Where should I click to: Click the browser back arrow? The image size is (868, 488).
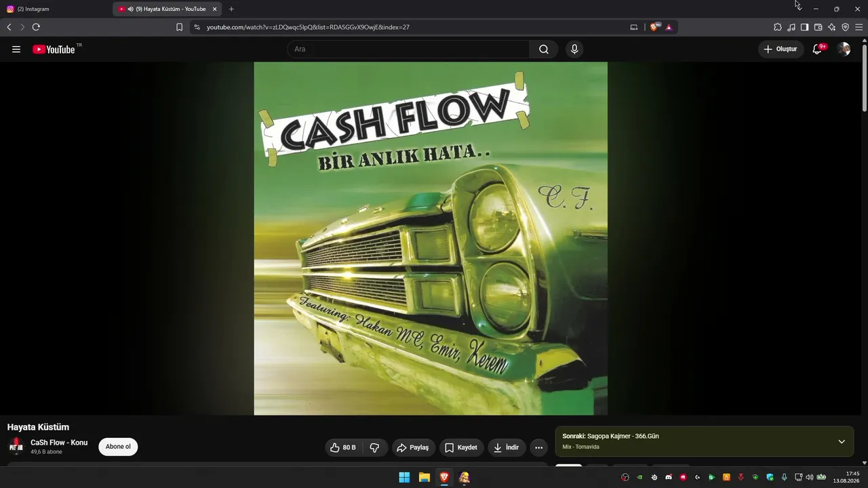click(9, 27)
